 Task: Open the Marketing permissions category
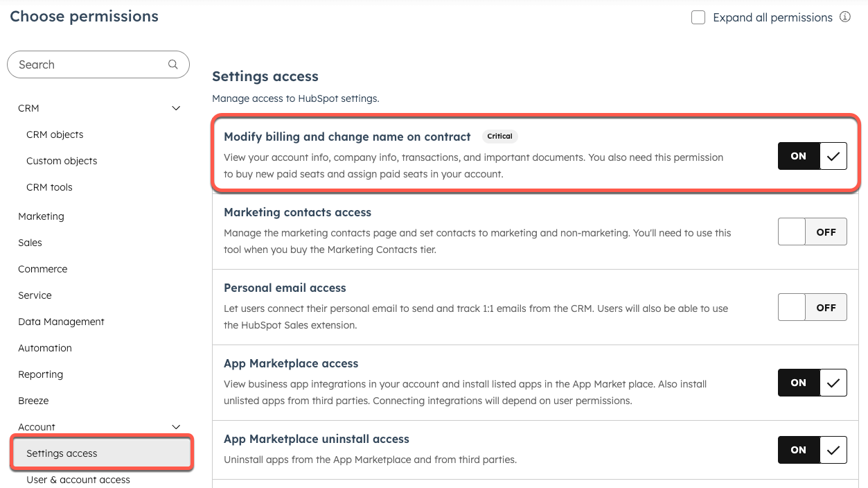pyautogui.click(x=41, y=216)
